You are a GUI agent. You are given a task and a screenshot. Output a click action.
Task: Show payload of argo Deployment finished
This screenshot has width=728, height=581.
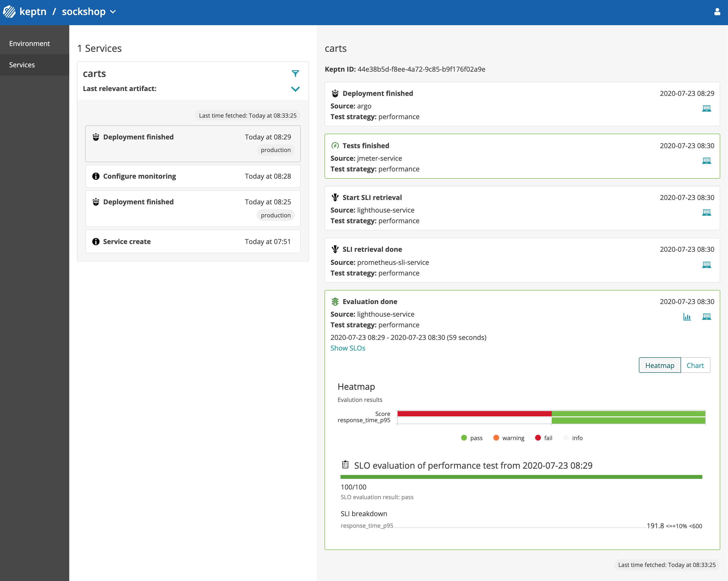706,108
